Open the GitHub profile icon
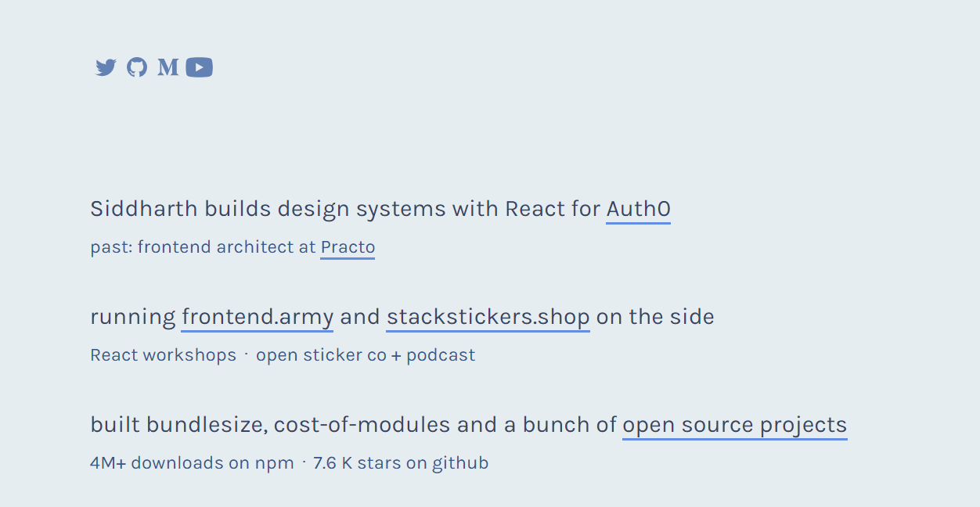Viewport: 980px width, 507px height. tap(137, 68)
